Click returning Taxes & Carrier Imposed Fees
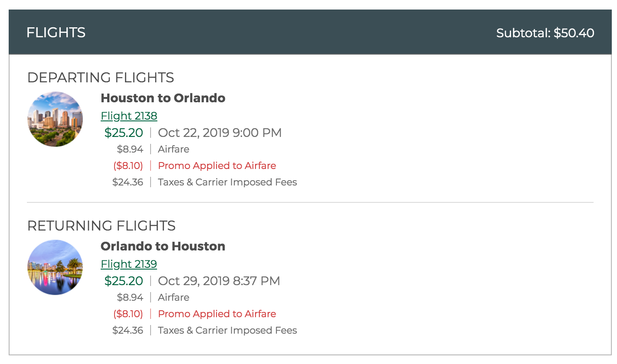Image resolution: width=617 pixels, height=364 pixels. click(x=227, y=330)
